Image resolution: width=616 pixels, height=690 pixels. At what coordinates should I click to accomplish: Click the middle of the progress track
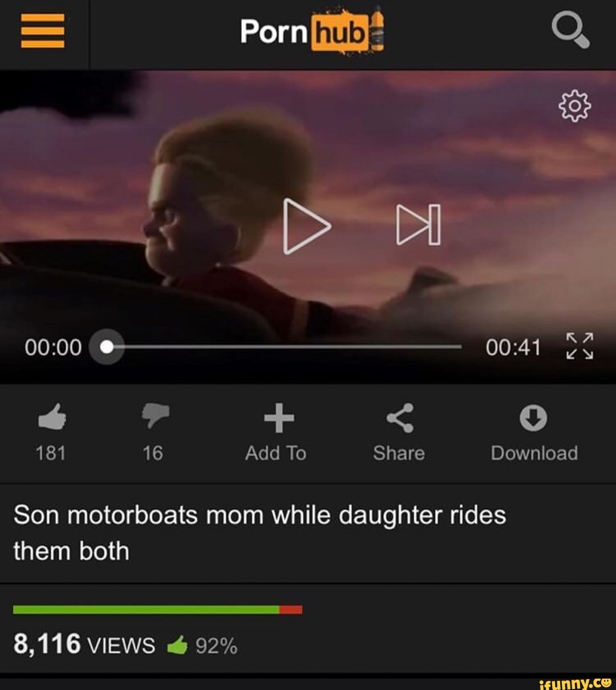pos(284,346)
